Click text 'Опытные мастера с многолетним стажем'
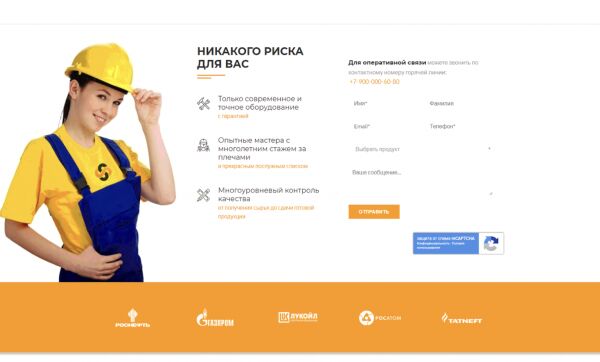600x362 pixels. [x=262, y=148]
